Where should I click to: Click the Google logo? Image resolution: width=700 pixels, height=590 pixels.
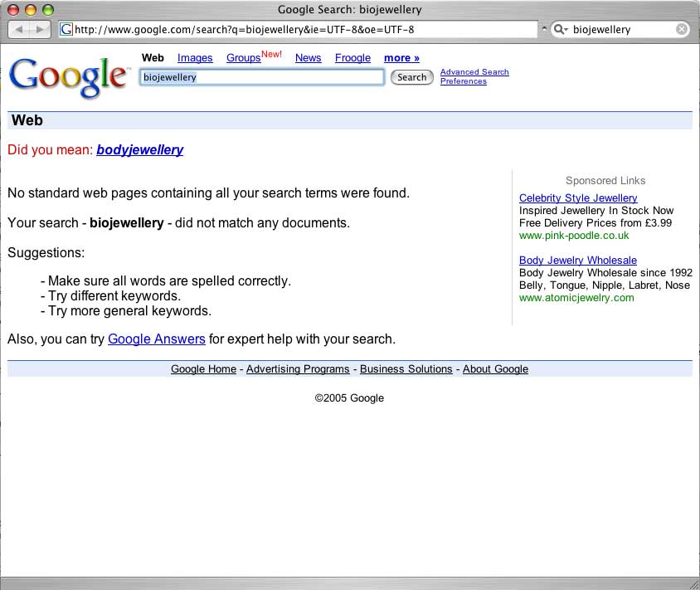tap(70, 77)
